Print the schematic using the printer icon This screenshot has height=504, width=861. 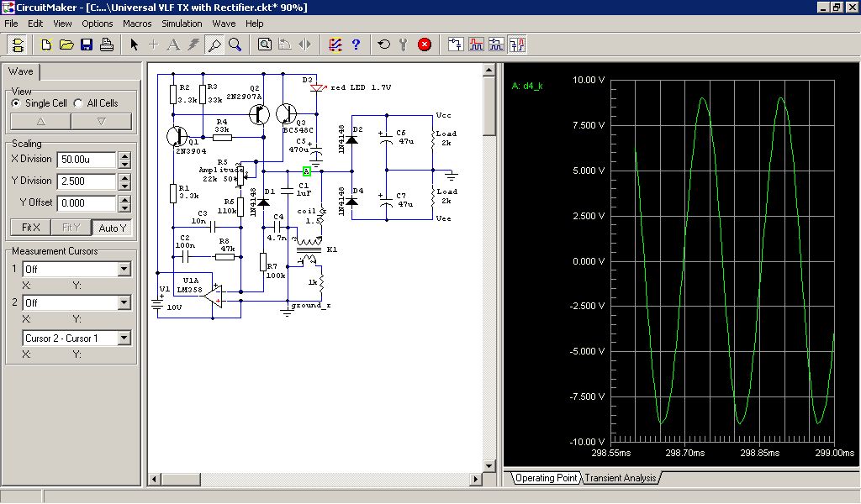[x=107, y=45]
